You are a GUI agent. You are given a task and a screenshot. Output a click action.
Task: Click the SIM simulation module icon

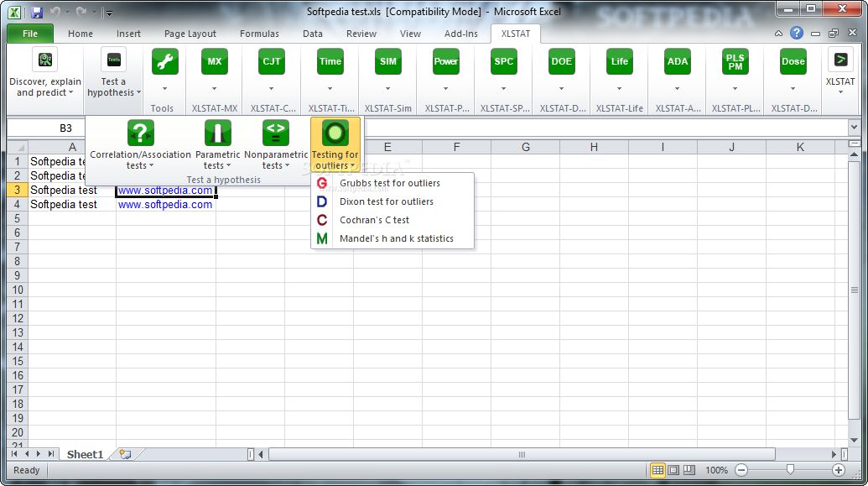(x=388, y=61)
